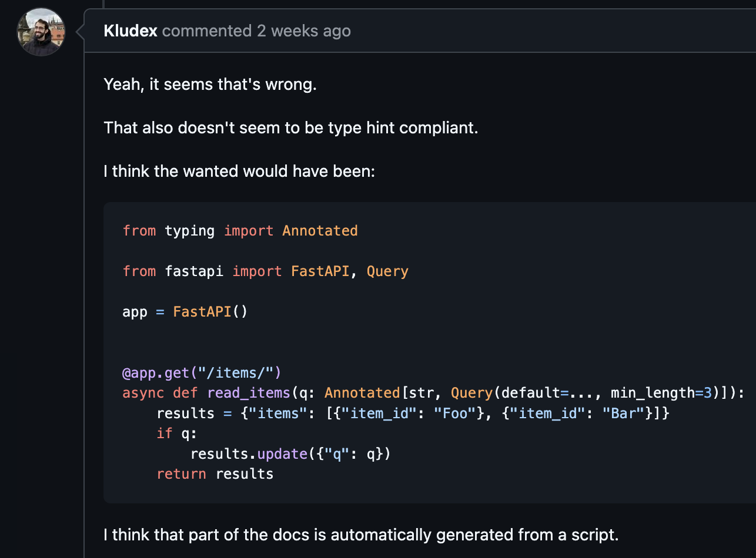Viewport: 756px width, 558px height.
Task: Click the "return results" code line
Action: [215, 474]
